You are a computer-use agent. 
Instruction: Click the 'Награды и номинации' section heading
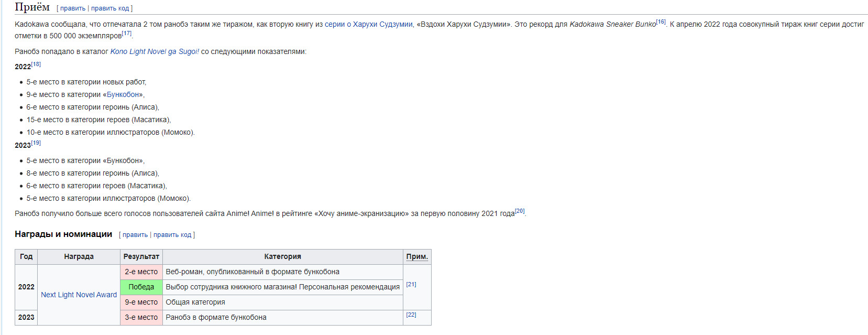tap(63, 234)
